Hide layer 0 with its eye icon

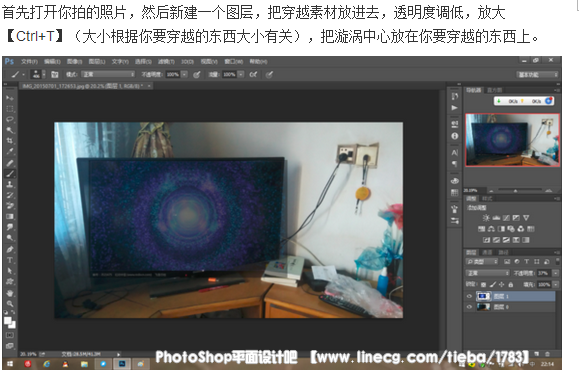pyautogui.click(x=469, y=307)
